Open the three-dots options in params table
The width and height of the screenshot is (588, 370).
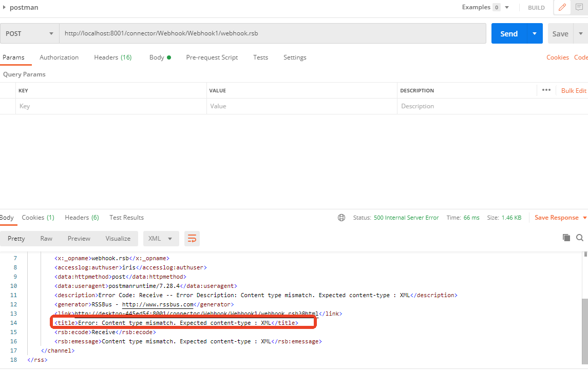[x=546, y=90]
